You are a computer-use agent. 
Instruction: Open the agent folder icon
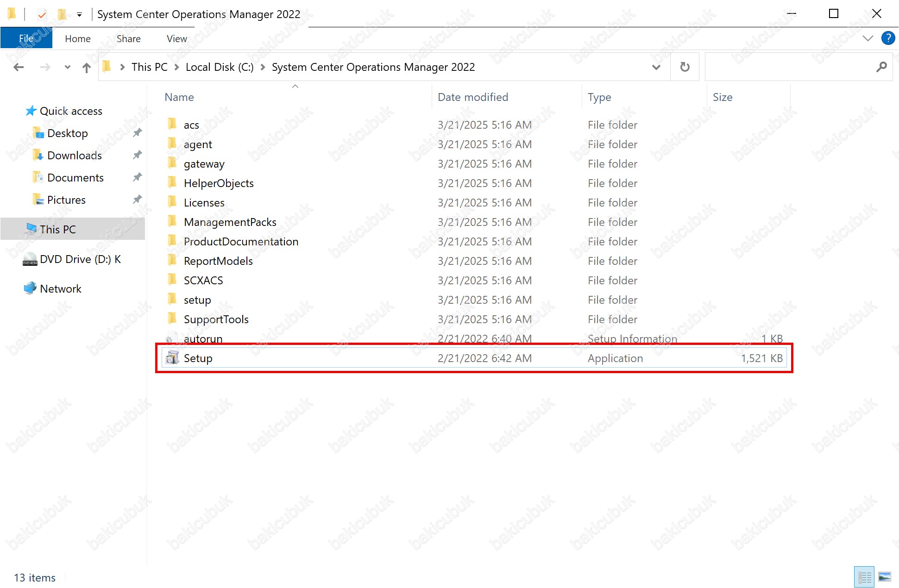click(172, 144)
